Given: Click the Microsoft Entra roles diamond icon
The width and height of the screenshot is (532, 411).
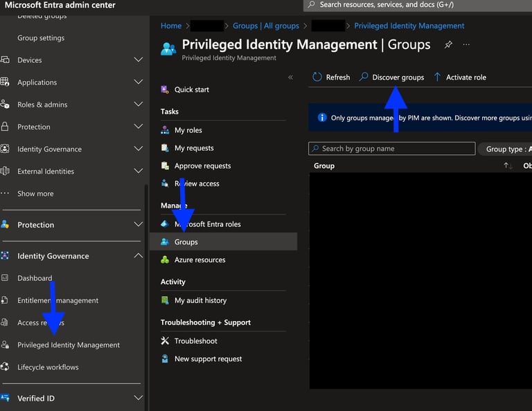Looking at the screenshot, I should pos(165,224).
